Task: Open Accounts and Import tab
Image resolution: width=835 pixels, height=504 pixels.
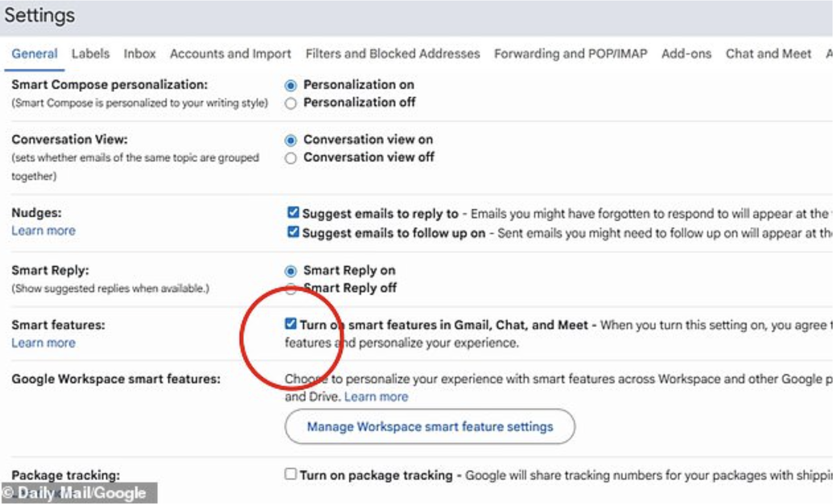Action: 230,54
